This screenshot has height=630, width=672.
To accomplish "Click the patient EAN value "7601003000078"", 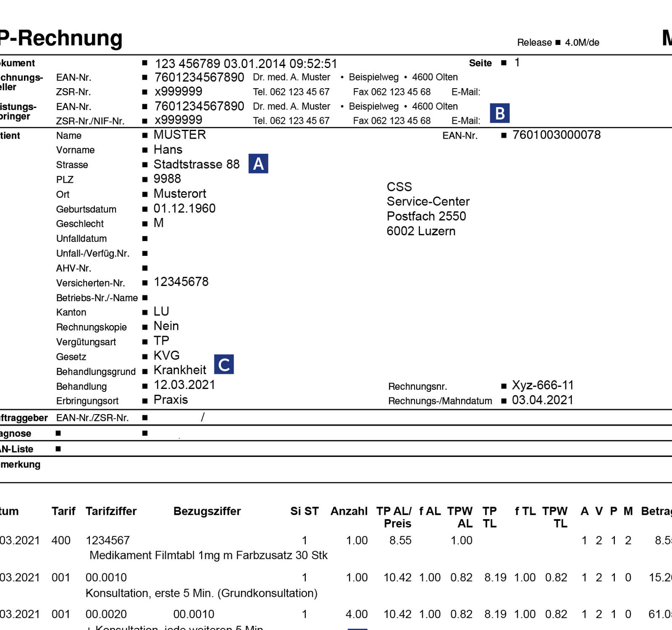I will pyautogui.click(x=556, y=135).
